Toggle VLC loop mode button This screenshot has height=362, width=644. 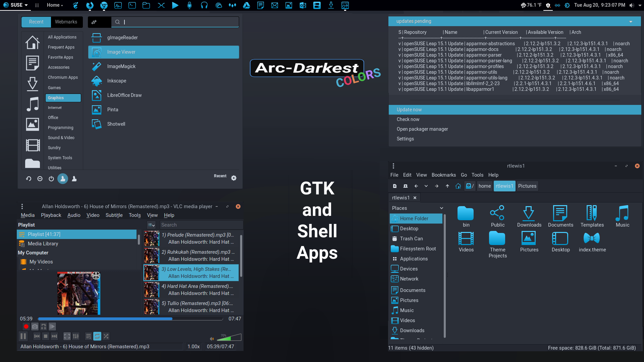pyautogui.click(x=97, y=336)
